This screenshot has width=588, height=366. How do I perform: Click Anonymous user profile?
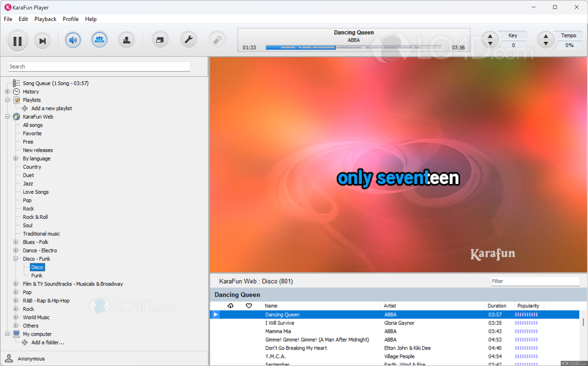click(31, 359)
